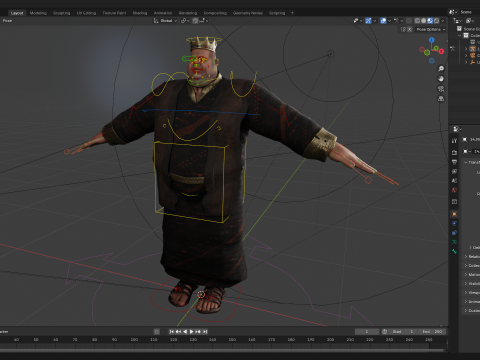Viewport: 480px width, 360px height.
Task: Switch to solid viewport shading
Action: coord(424,21)
